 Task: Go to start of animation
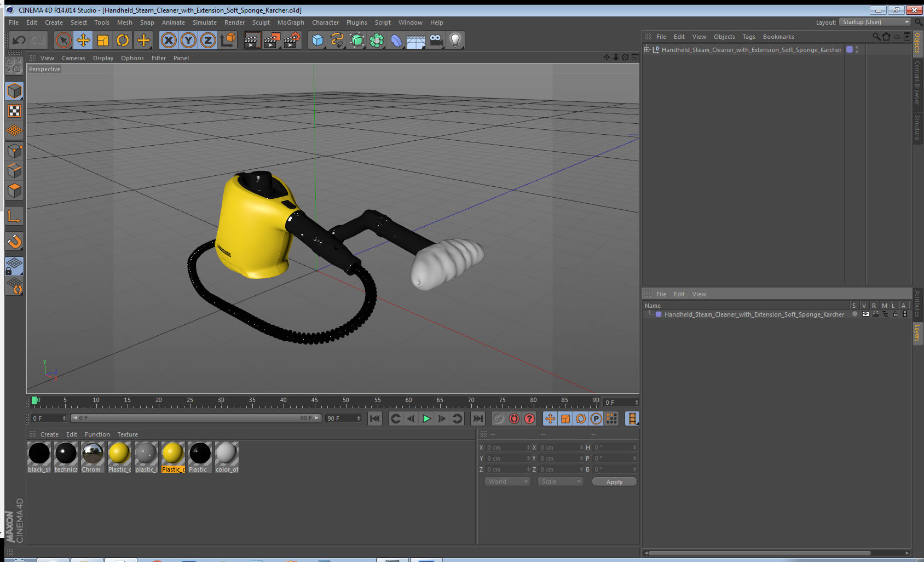(375, 418)
